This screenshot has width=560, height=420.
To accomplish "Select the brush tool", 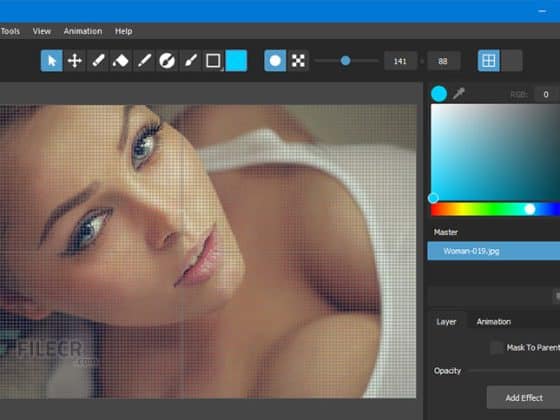I will pos(190,61).
